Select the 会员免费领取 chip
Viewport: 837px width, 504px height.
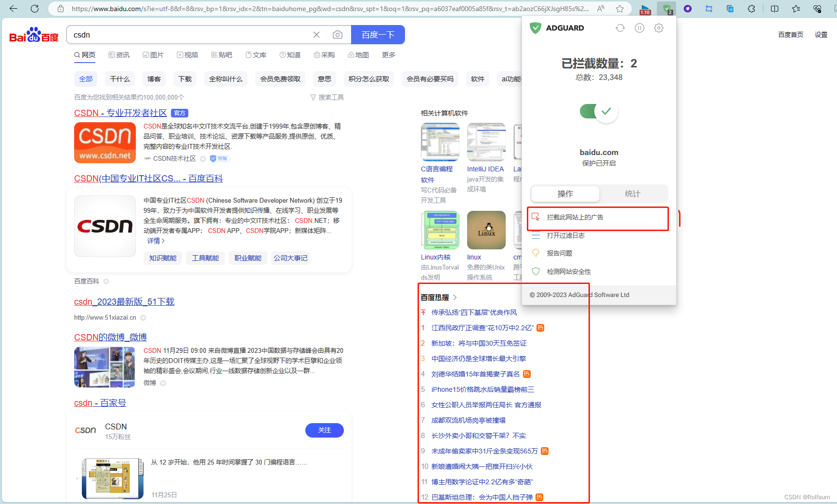(x=280, y=79)
